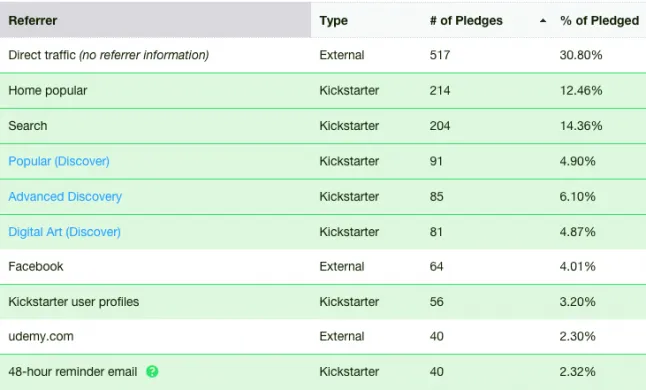Sort table by Type column header

(x=334, y=21)
